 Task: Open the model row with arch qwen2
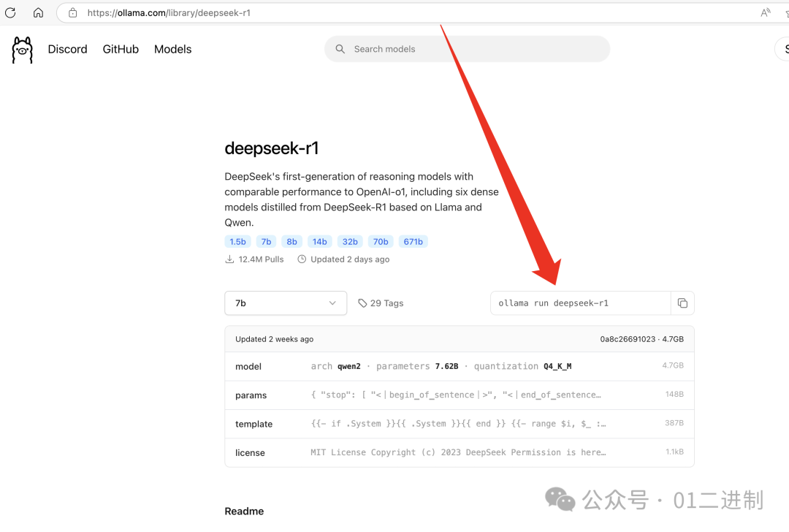point(460,366)
